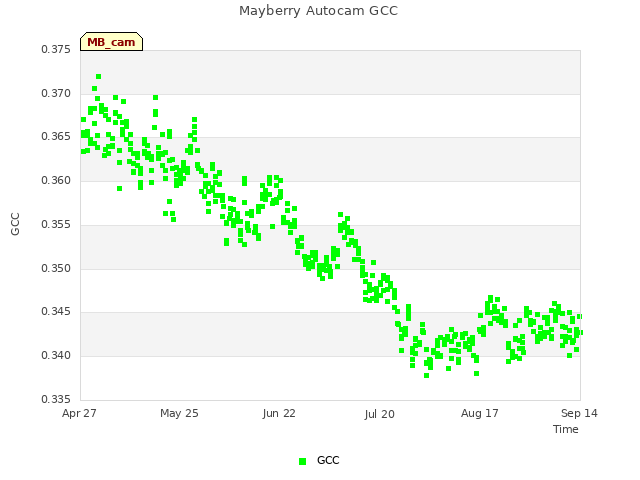Click the Aug 17 x-axis label
The height and width of the screenshot is (480, 640).
coord(480,413)
